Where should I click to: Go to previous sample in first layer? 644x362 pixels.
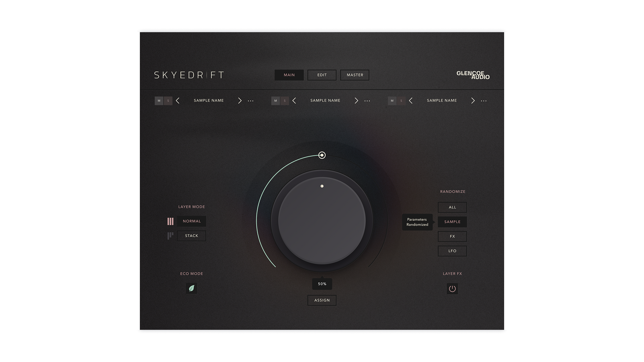coord(178,101)
